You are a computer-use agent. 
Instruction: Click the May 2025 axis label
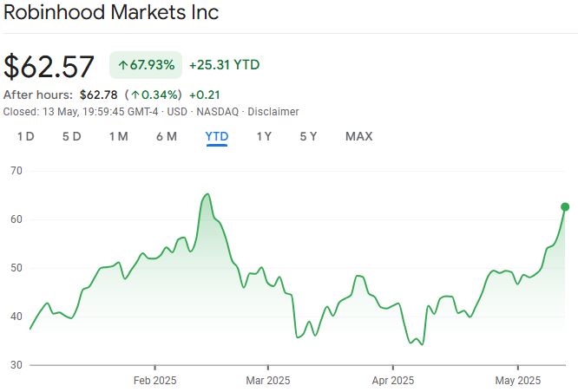tap(517, 380)
